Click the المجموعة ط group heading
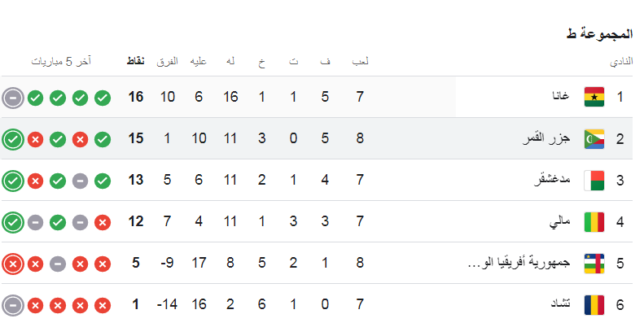 coord(600,34)
